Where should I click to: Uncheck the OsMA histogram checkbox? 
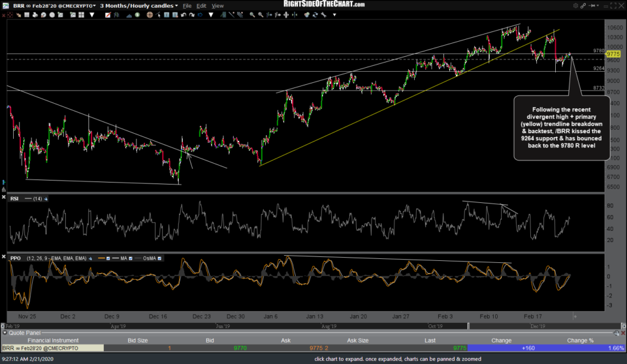click(x=160, y=258)
